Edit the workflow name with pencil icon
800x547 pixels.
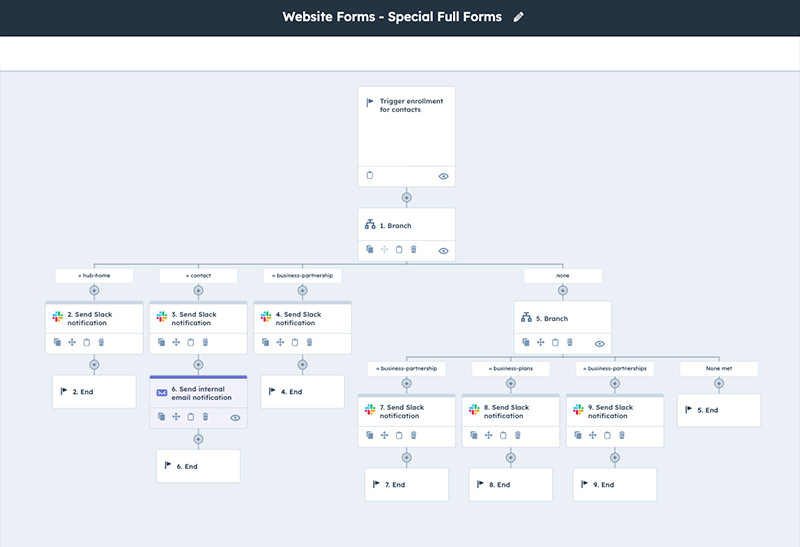click(518, 17)
